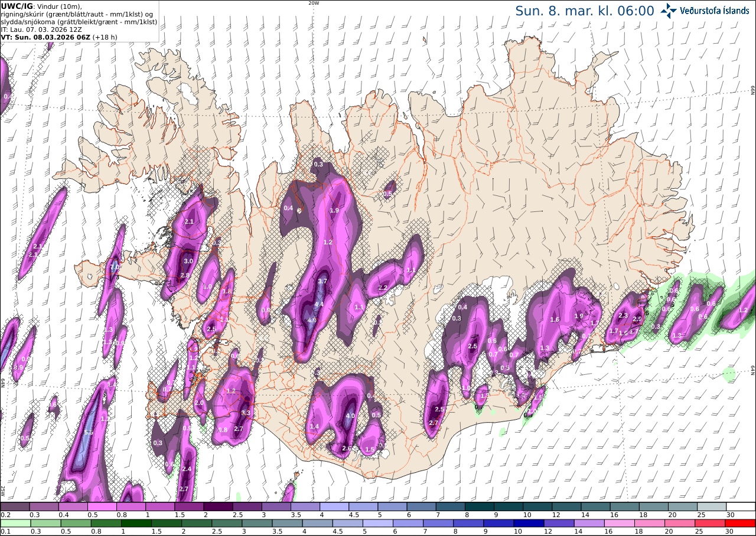The width and height of the screenshot is (756, 536).
Task: Select top legend swatch starting at 1.5
Action: (190, 506)
